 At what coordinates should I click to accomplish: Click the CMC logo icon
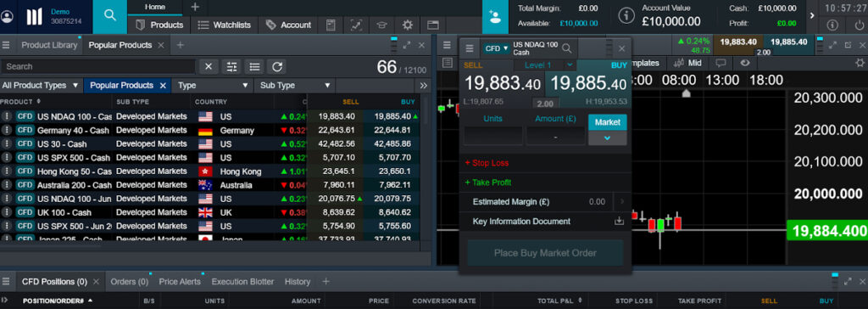coord(34,17)
